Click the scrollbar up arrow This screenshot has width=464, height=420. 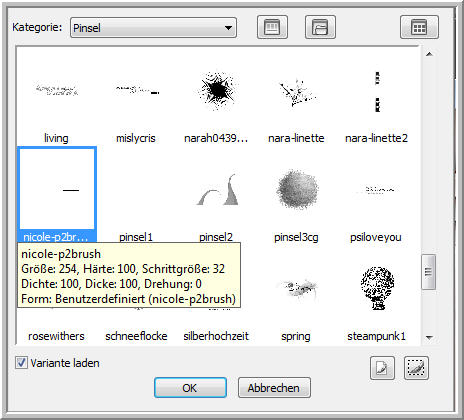429,54
